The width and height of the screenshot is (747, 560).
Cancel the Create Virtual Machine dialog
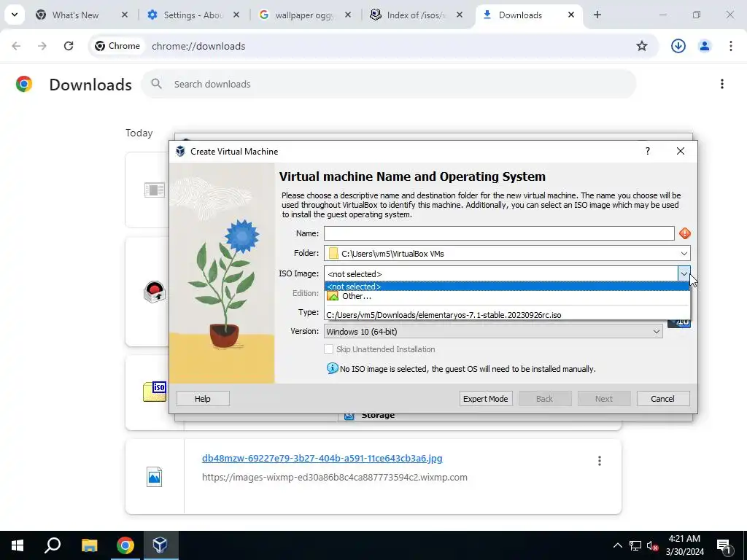[662, 399]
